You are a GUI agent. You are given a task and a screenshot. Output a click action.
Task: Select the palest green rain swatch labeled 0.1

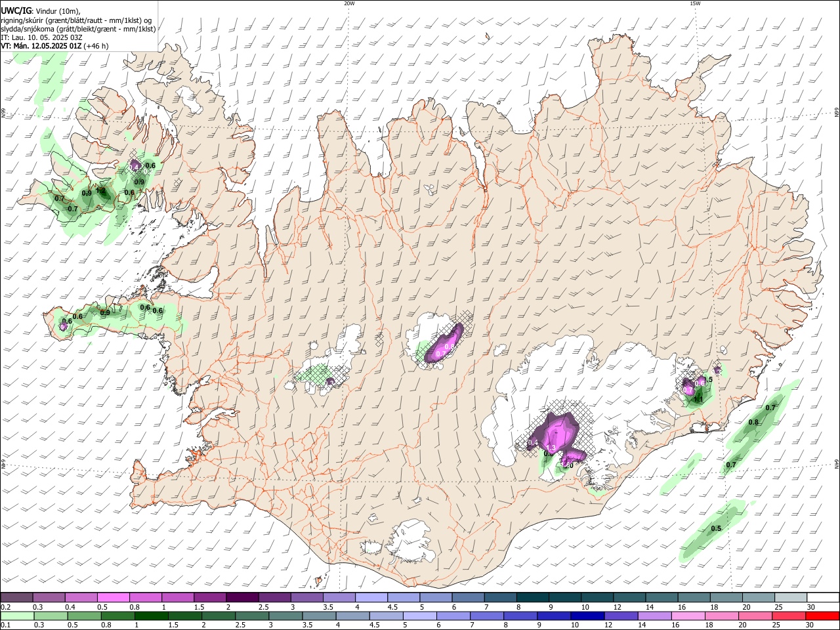coord(17,616)
